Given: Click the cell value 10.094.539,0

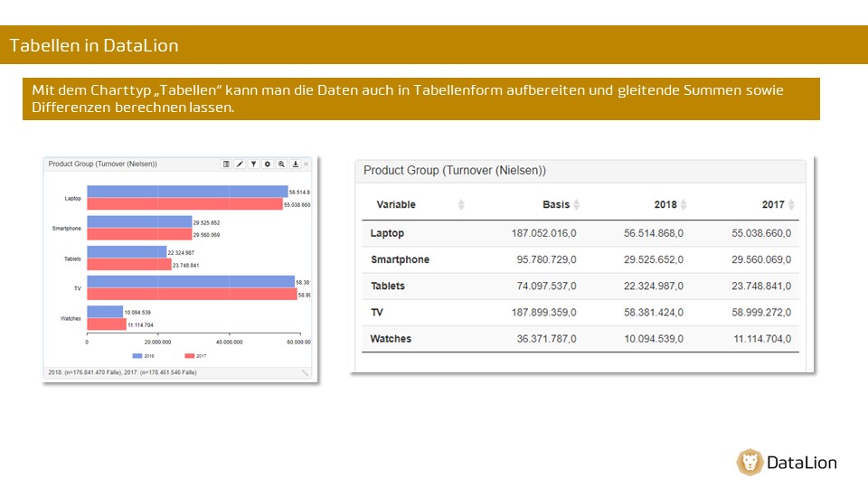Looking at the screenshot, I should (x=654, y=339).
